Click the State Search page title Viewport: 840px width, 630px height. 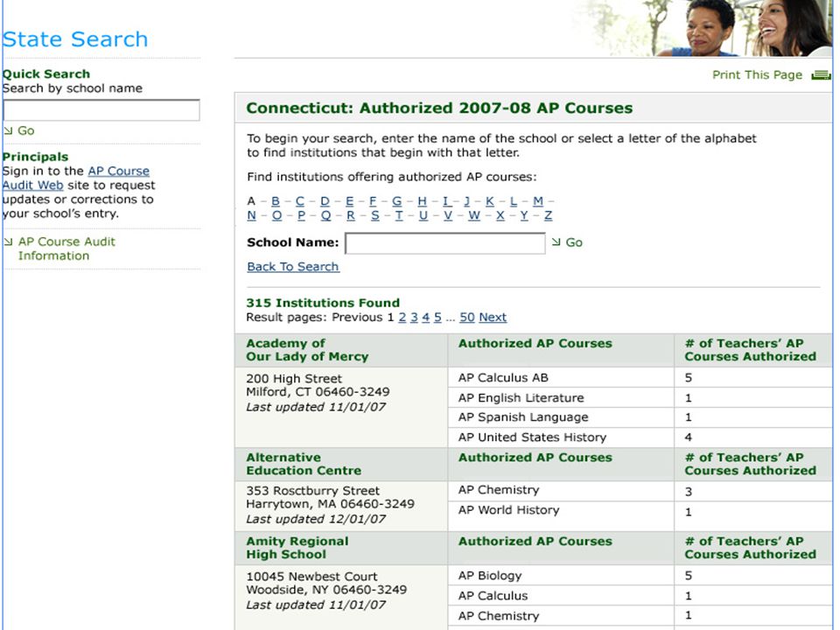[75, 39]
